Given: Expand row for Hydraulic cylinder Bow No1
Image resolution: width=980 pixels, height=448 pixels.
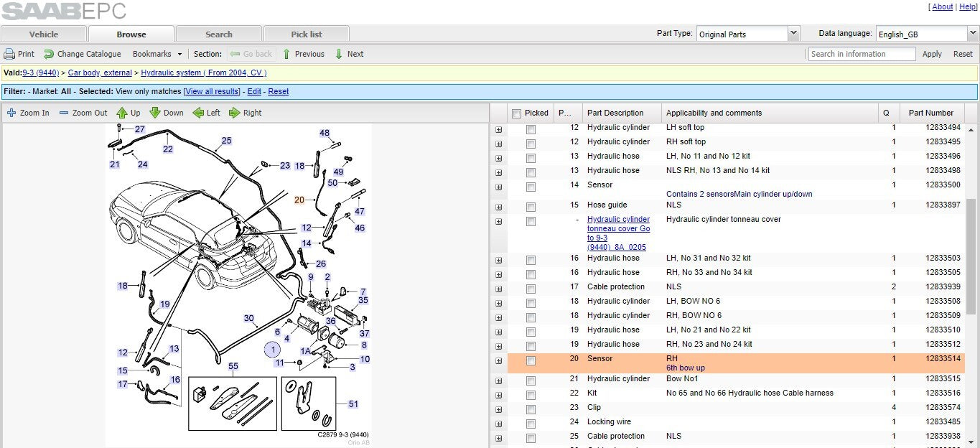Looking at the screenshot, I should pos(499,381).
